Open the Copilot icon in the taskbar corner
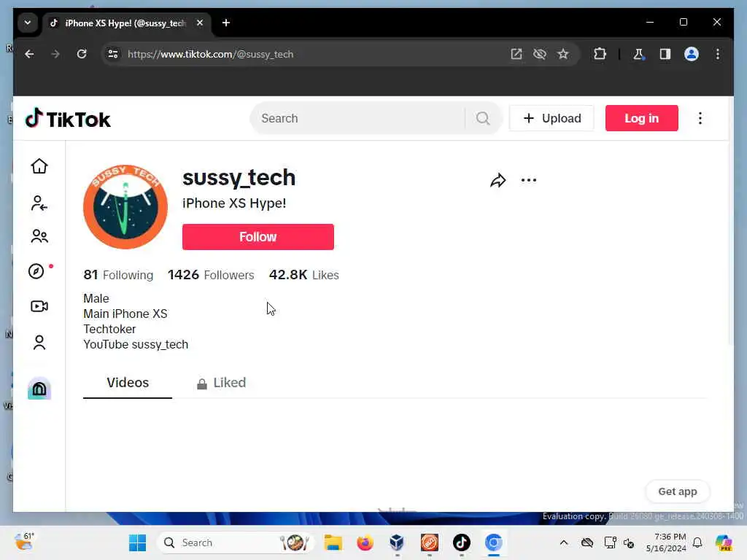Viewport: 747px width, 560px height. [724, 542]
